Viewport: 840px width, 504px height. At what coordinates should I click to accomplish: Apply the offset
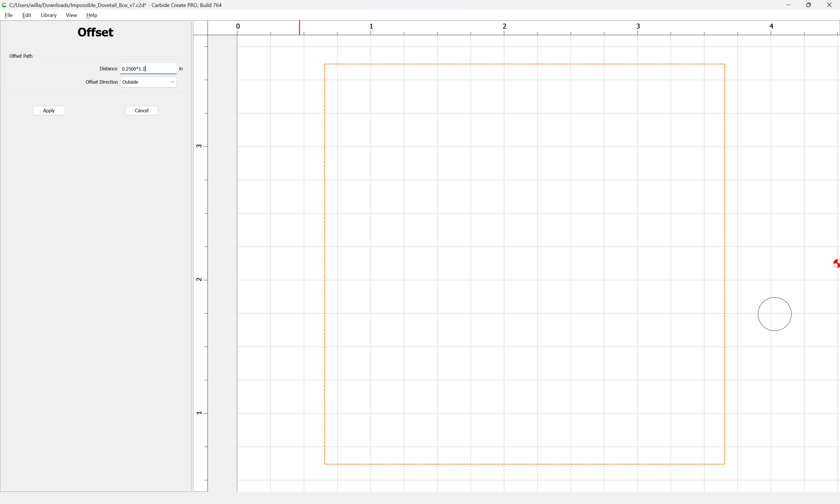pos(49,110)
